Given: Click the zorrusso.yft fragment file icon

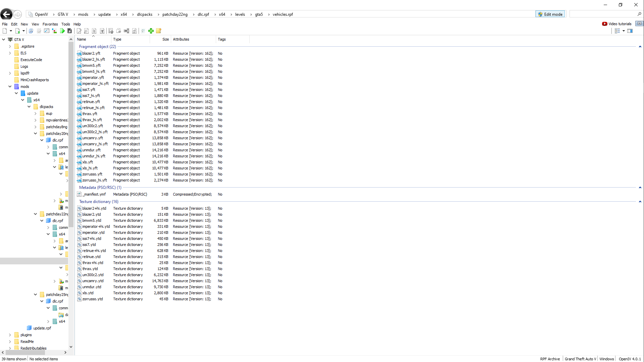Looking at the screenshot, I should point(79,174).
